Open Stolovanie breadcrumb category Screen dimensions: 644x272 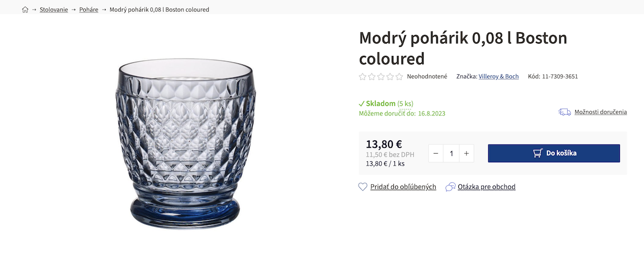54,10
